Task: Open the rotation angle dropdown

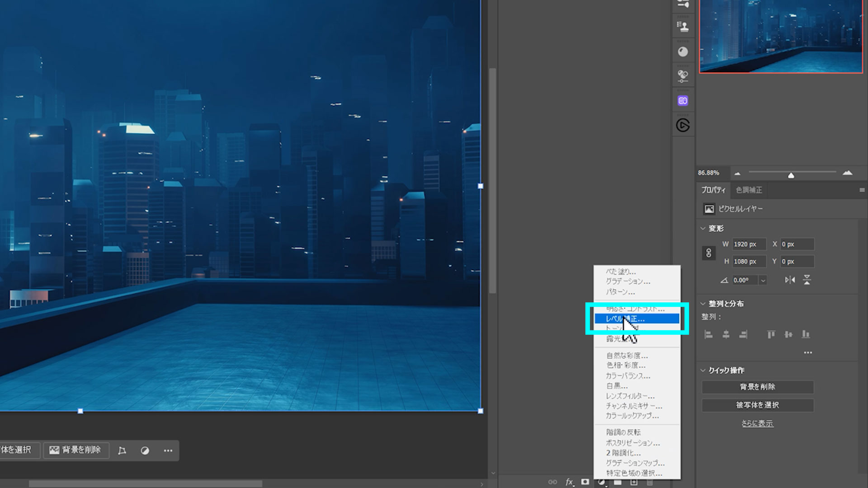Action: 763,281
